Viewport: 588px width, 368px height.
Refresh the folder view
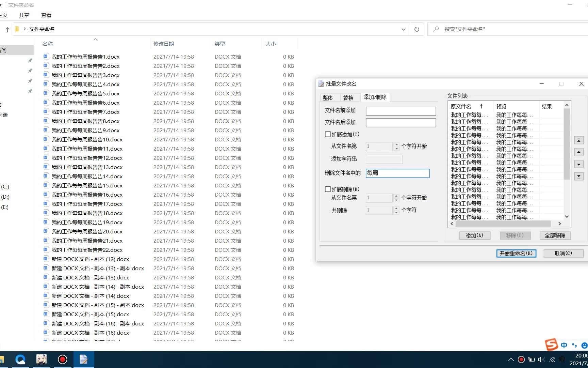click(416, 29)
